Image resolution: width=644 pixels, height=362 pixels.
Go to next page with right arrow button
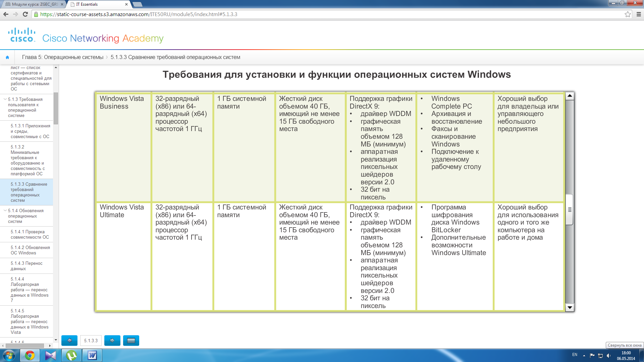click(x=112, y=341)
